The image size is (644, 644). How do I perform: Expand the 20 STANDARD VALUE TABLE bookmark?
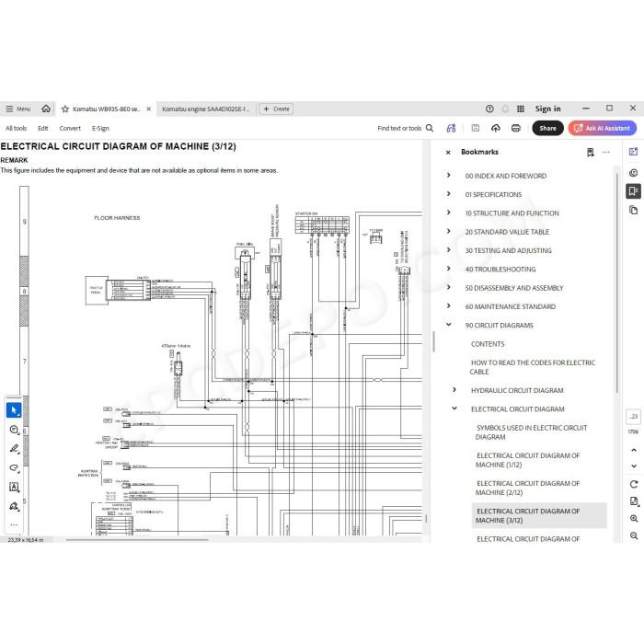pyautogui.click(x=449, y=231)
